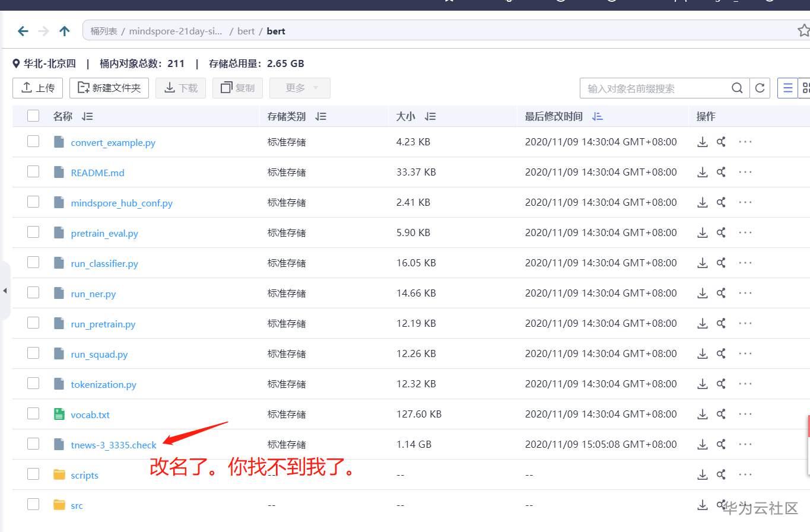Screen dimensions: 810x532
Task: Open the run_squad.py file link
Action: [x=99, y=354]
